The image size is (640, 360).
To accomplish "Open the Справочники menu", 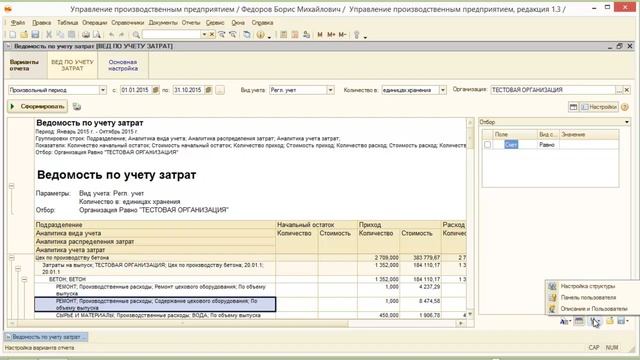I will [x=128, y=23].
